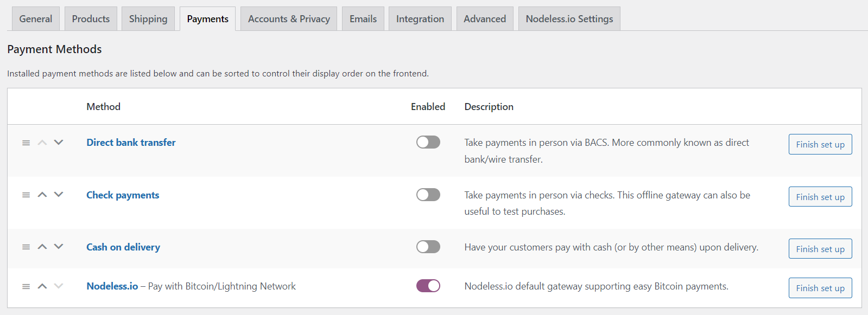Turn on Cash on delivery toggle
The width and height of the screenshot is (868, 315).
(x=428, y=247)
